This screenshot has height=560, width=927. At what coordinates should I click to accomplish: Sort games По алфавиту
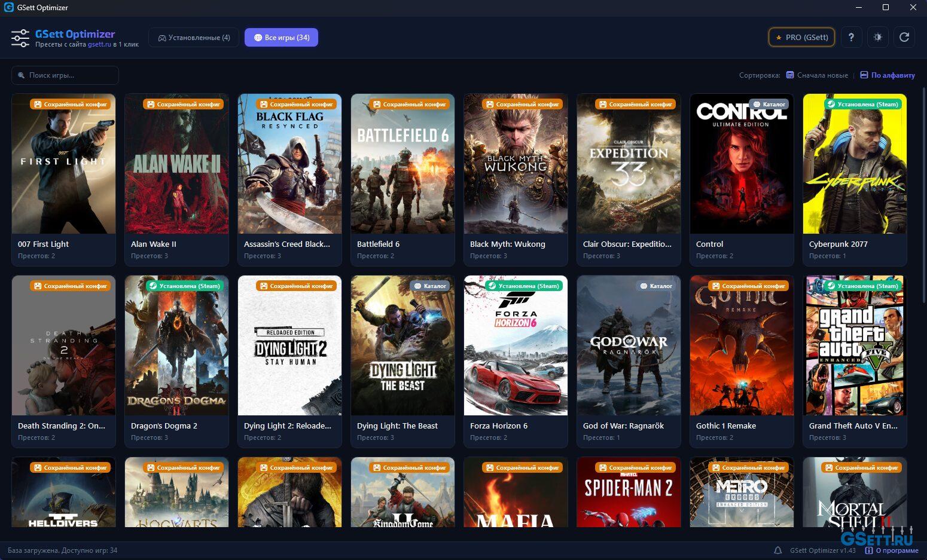point(888,75)
